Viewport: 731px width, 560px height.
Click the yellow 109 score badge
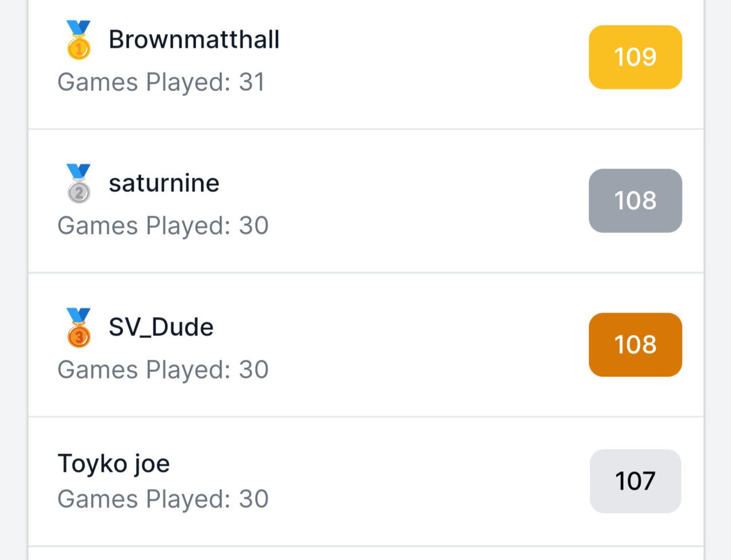coord(635,57)
